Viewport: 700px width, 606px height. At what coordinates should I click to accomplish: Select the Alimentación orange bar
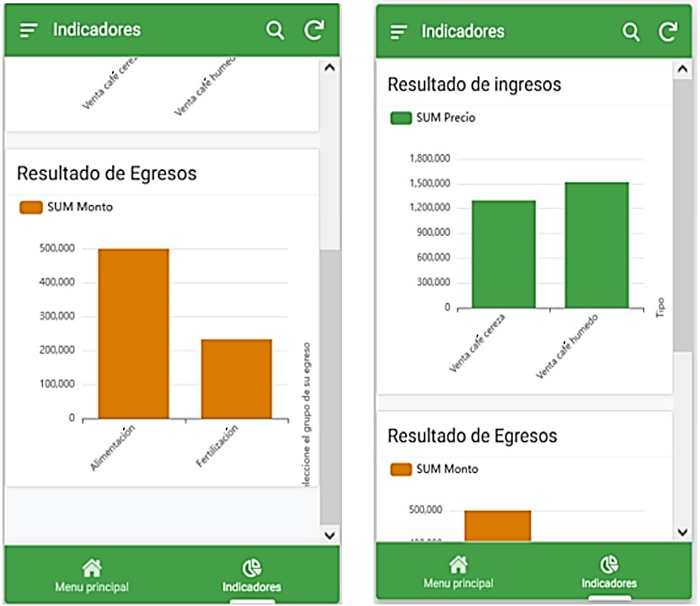tap(133, 334)
